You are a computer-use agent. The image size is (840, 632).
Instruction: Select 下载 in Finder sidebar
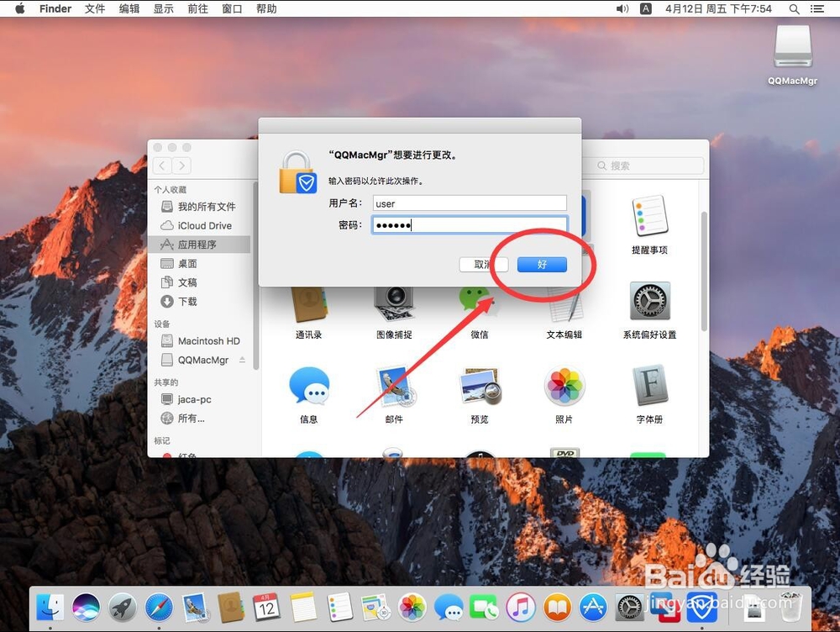coord(199,301)
